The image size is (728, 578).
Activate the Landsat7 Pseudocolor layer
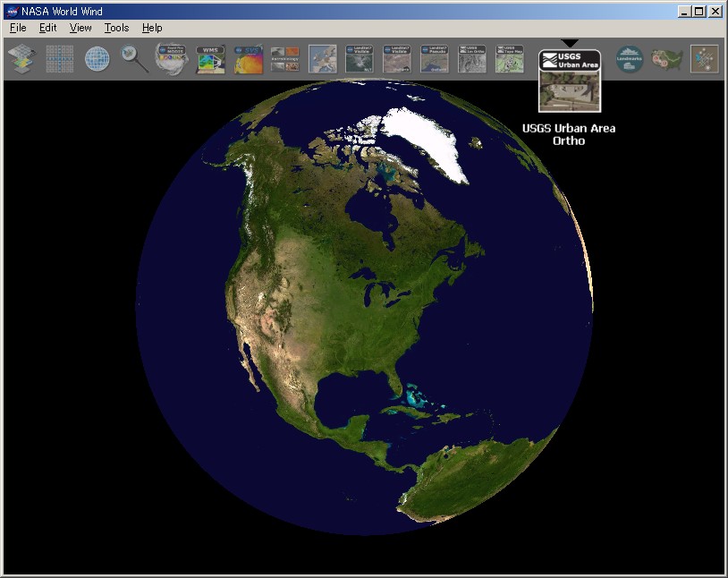(435, 57)
